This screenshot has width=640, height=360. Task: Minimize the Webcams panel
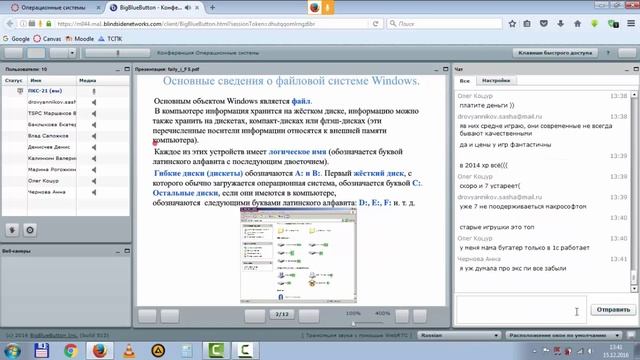point(118,251)
